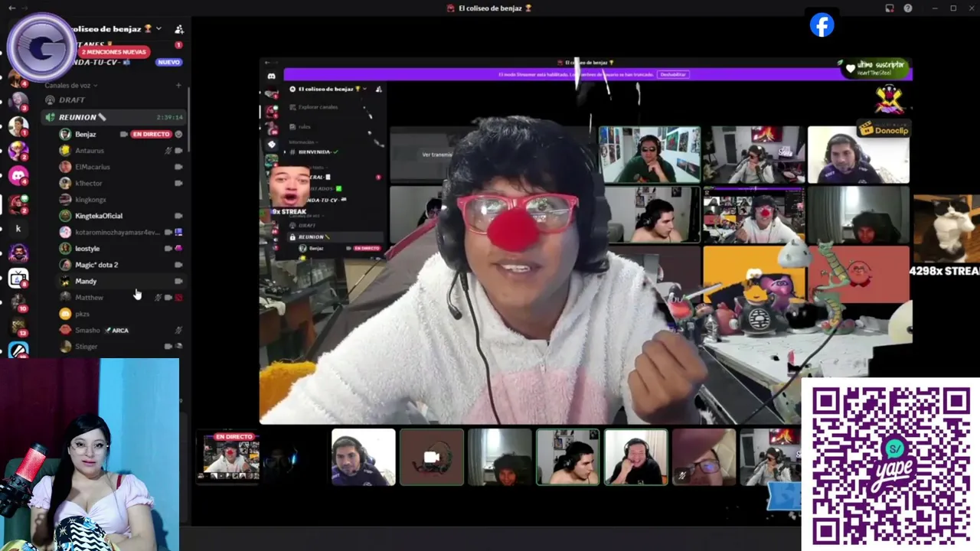Image resolution: width=980 pixels, height=551 pixels.
Task: Click the video icon on ElMacarius row
Action: tap(178, 167)
